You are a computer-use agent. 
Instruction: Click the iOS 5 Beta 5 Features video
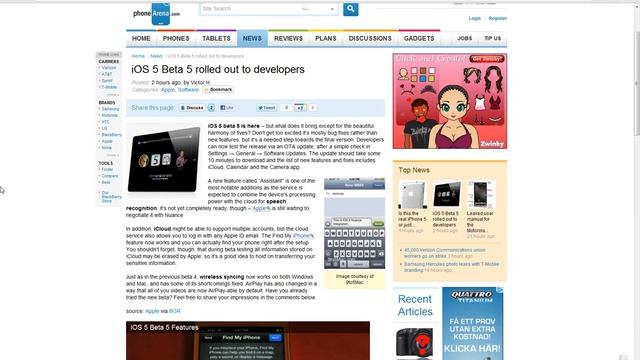tap(248, 341)
